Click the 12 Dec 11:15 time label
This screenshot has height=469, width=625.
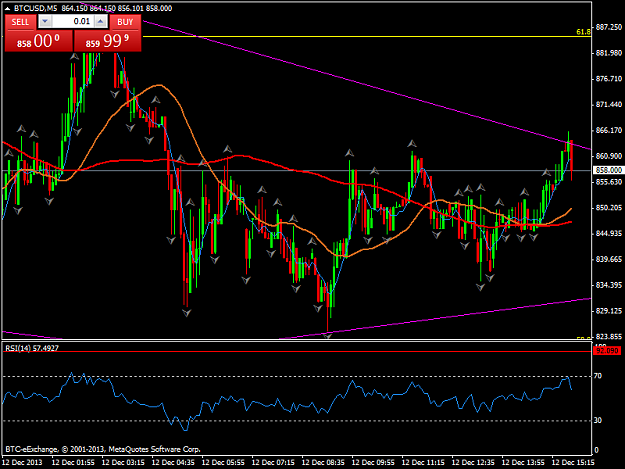pyautogui.click(x=423, y=463)
